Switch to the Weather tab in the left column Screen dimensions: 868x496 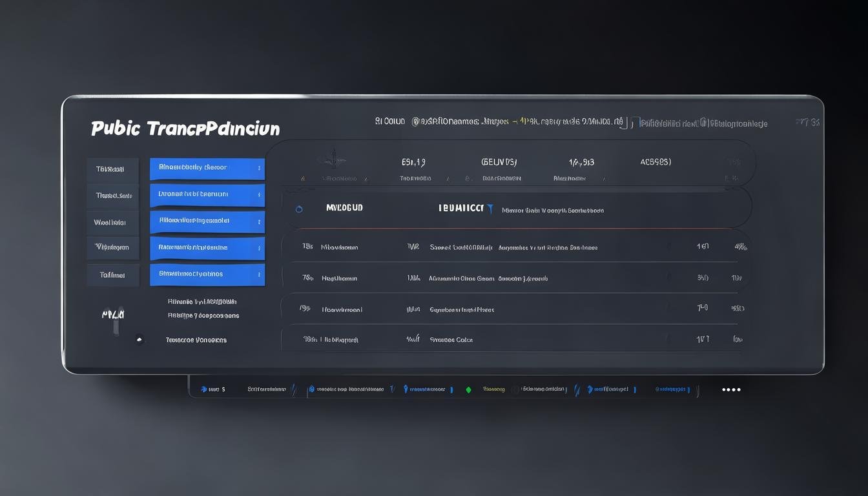point(113,222)
